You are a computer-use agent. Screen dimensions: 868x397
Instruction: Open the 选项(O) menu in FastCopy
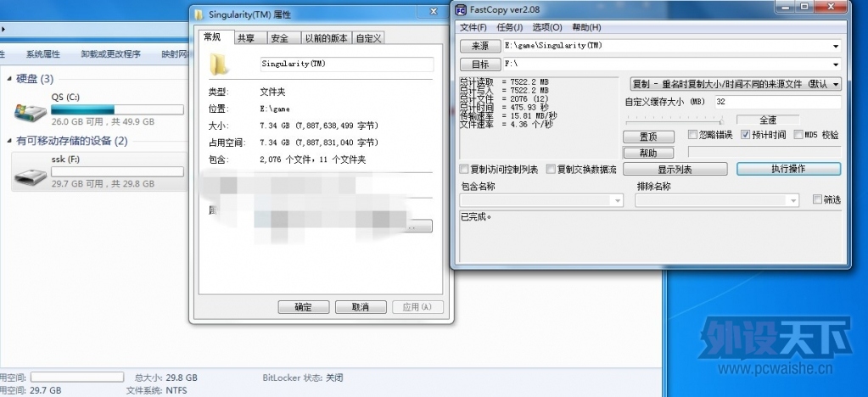[547, 27]
